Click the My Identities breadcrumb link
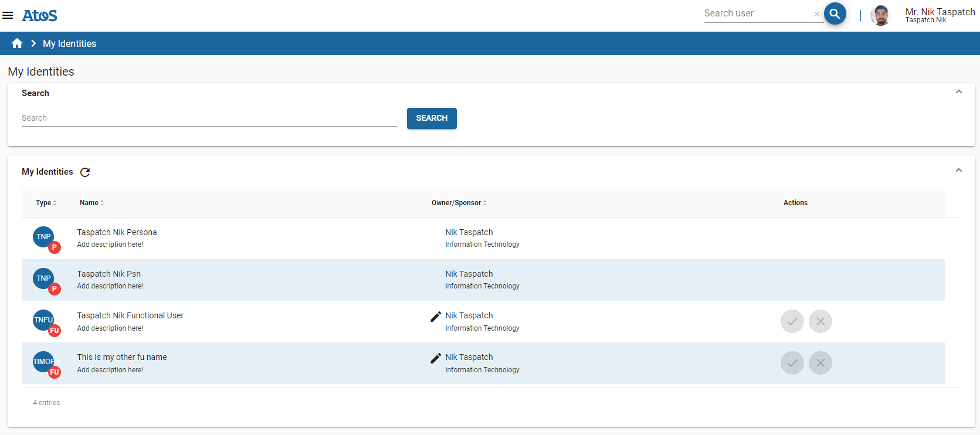Screen dimensions: 980x435 click(69, 43)
